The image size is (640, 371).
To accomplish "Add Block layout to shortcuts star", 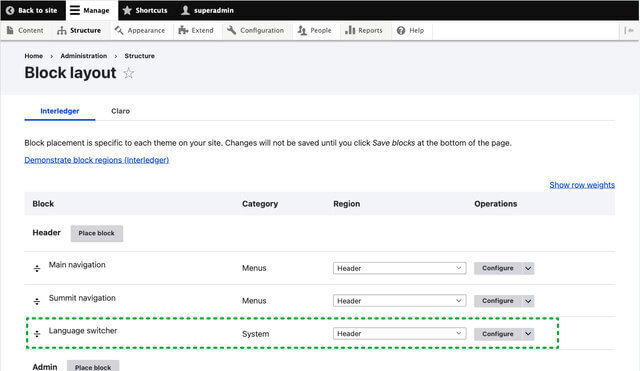I will [129, 73].
